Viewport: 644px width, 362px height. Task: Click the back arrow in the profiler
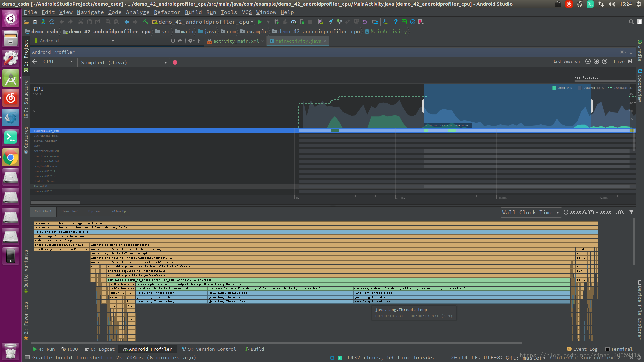coord(34,62)
